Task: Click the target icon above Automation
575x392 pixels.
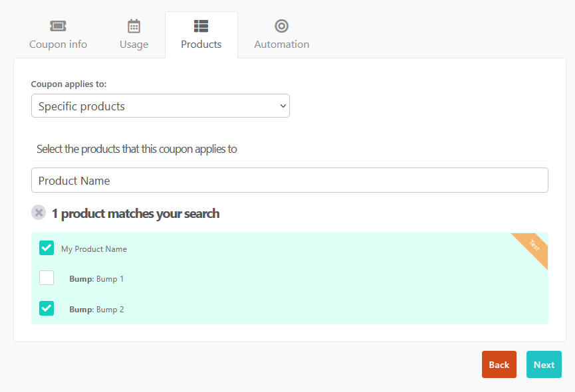Action: tap(281, 26)
